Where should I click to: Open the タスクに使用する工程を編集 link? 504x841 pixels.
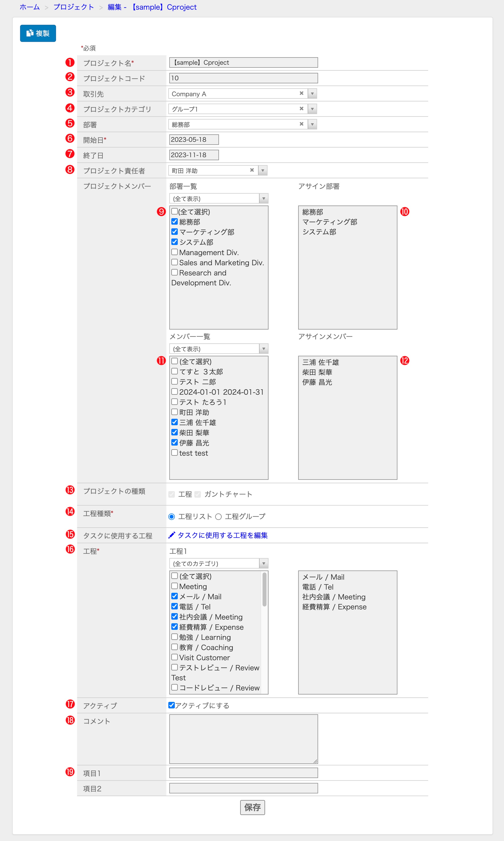pyautogui.click(x=223, y=535)
